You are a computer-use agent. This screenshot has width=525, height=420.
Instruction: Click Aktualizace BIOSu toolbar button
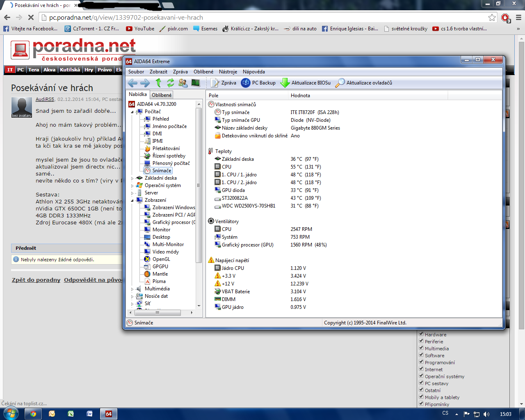point(306,83)
